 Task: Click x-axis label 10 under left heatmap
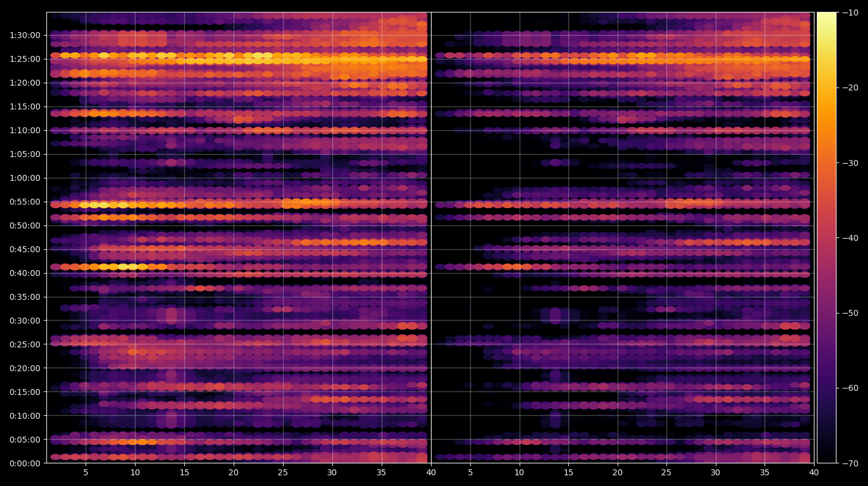click(x=135, y=473)
